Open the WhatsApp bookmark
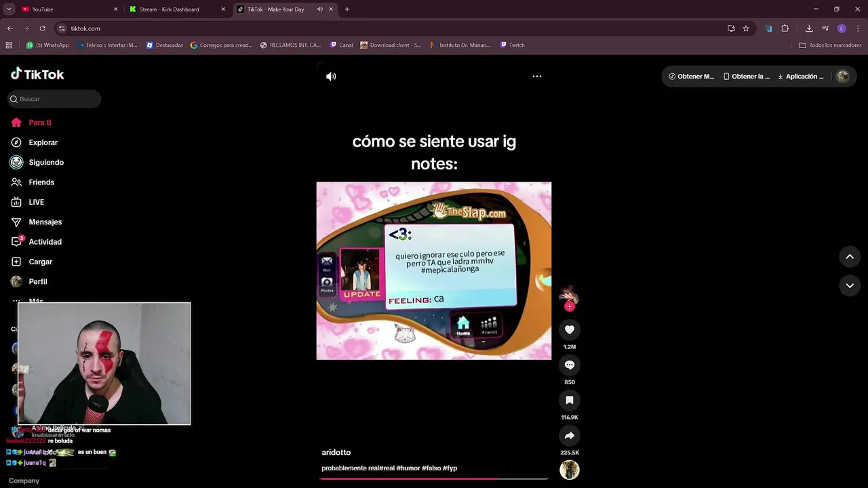 (x=47, y=45)
